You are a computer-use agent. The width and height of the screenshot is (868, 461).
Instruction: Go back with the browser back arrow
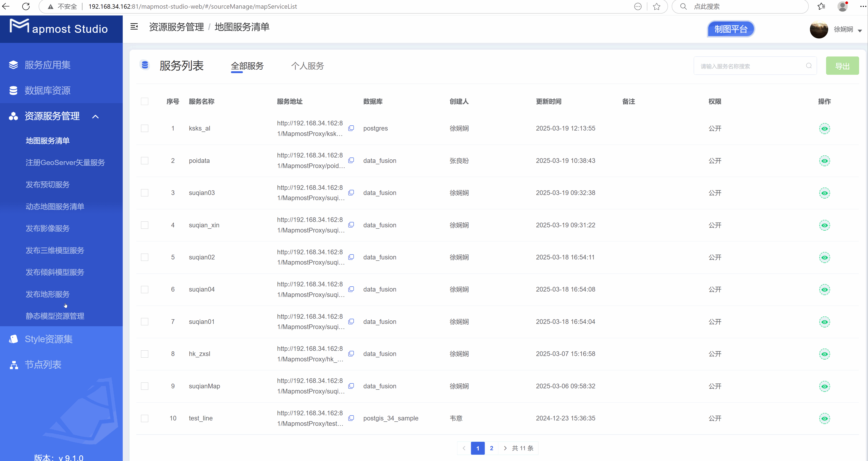point(6,6)
